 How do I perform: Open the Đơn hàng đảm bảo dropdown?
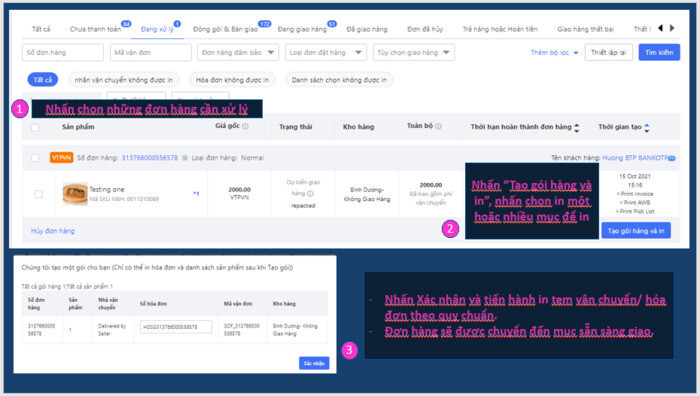pos(238,52)
